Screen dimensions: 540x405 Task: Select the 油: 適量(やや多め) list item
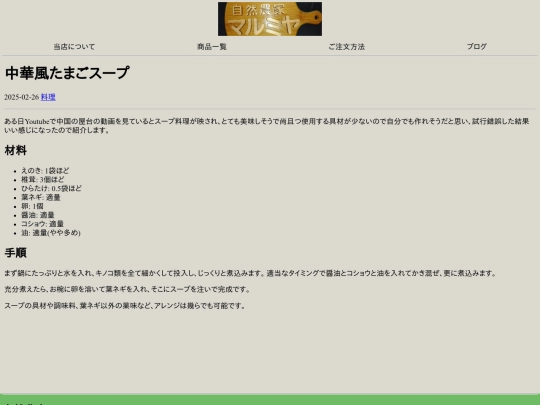point(51,233)
